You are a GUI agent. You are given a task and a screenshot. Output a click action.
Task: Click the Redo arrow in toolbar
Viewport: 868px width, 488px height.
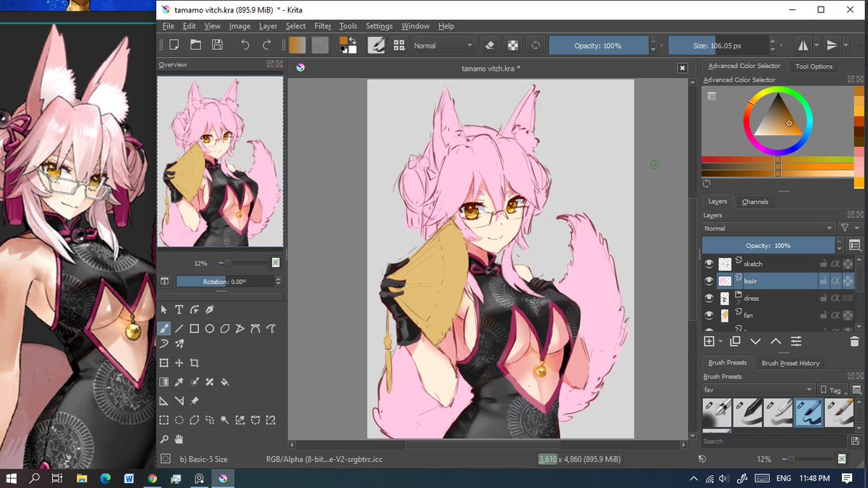[267, 45]
